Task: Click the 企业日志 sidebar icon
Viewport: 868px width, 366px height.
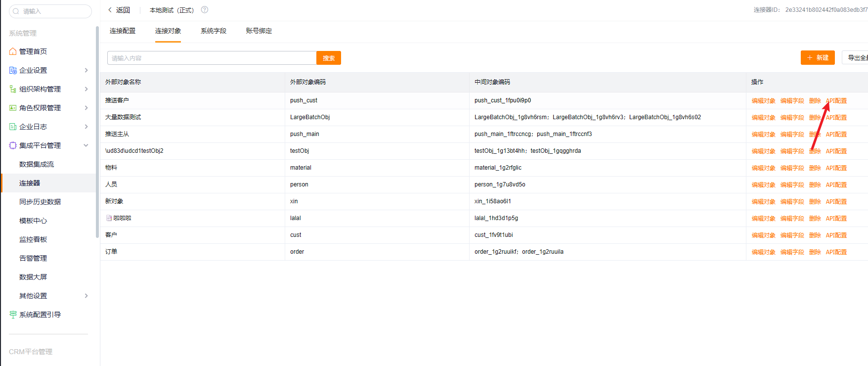Action: pyautogui.click(x=13, y=127)
